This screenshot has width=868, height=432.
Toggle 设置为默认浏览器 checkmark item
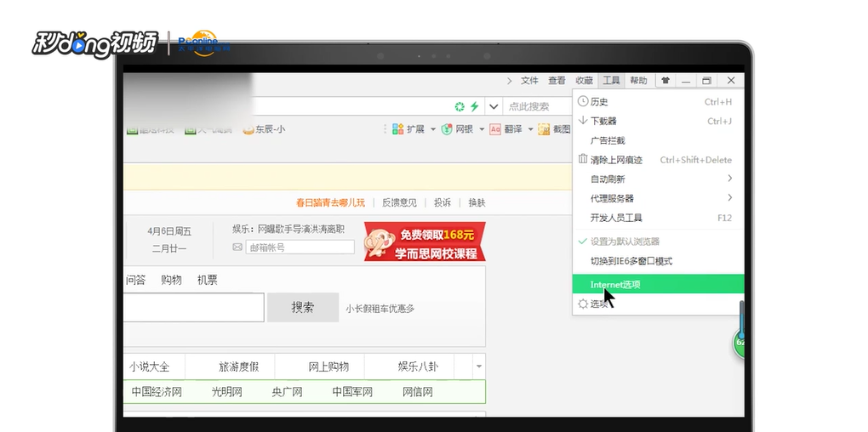point(658,242)
